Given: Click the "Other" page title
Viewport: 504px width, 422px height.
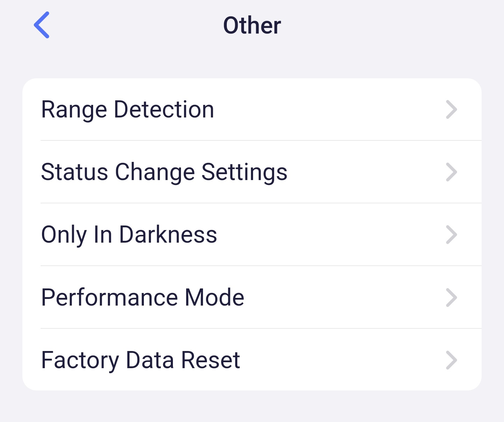Looking at the screenshot, I should [x=252, y=25].
